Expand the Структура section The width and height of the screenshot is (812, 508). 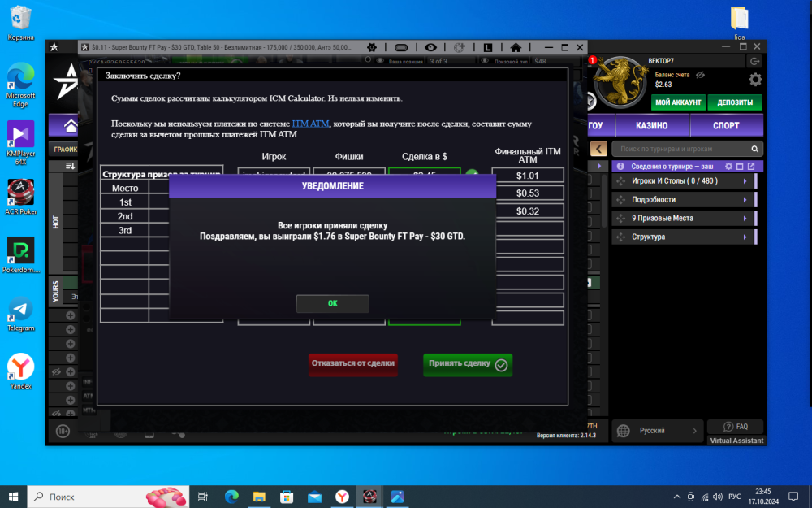682,237
